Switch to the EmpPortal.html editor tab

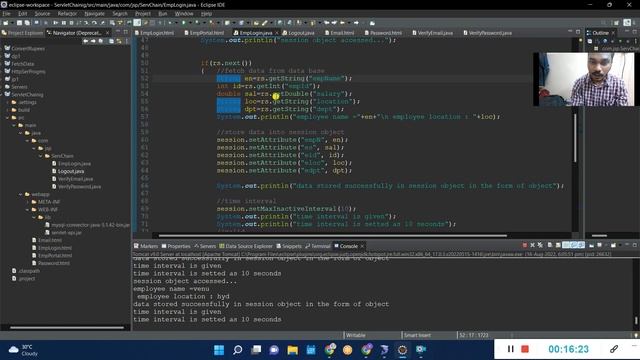[x=204, y=33]
